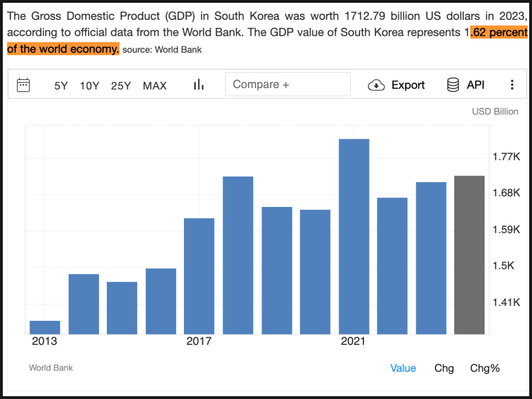
Task: Click the blue bar above 2017 label
Action: click(x=199, y=276)
